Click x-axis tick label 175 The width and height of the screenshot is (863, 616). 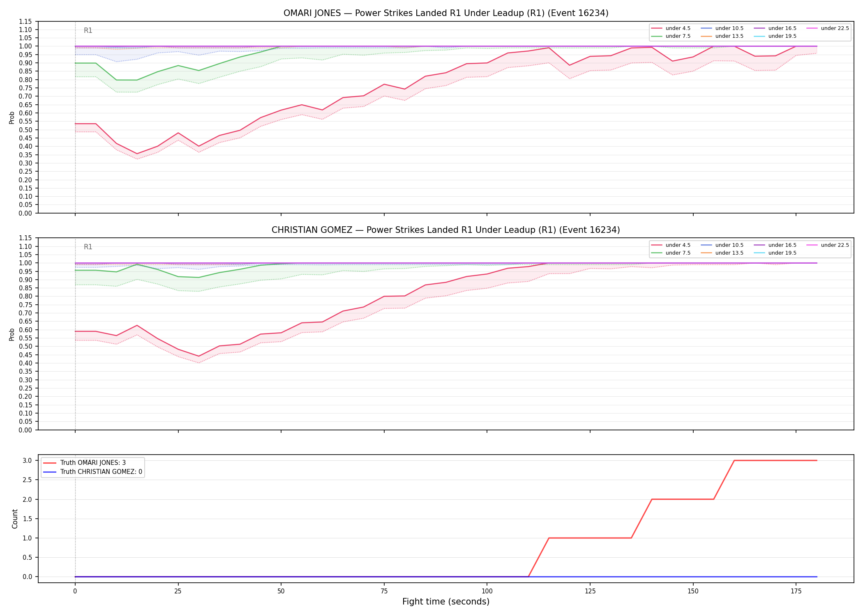point(796,591)
